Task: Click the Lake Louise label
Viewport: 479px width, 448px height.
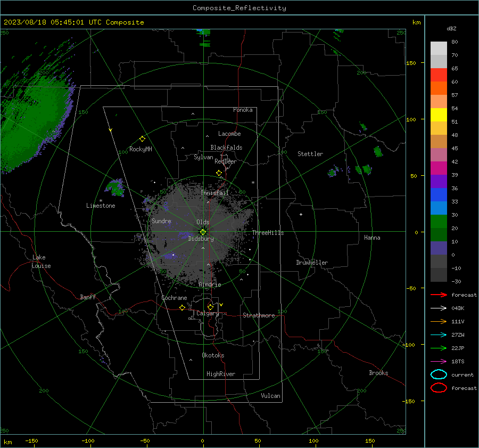Action: pos(41,262)
